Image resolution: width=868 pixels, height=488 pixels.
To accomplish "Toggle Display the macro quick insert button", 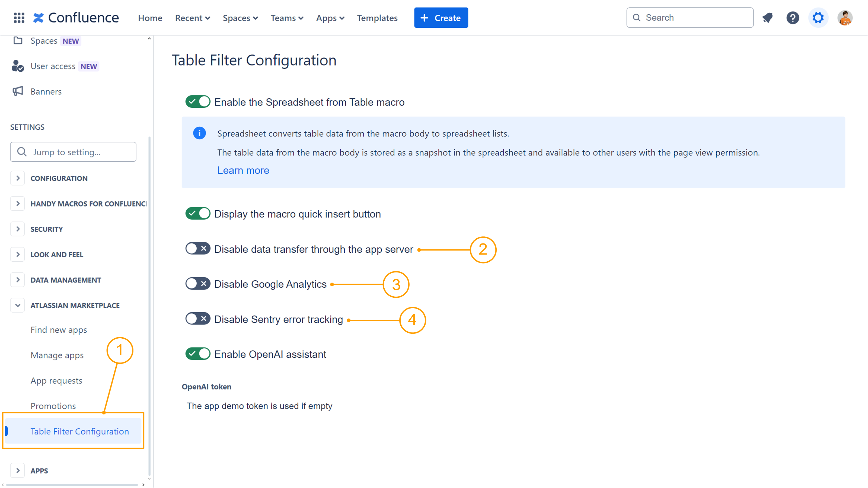I will click(x=198, y=214).
